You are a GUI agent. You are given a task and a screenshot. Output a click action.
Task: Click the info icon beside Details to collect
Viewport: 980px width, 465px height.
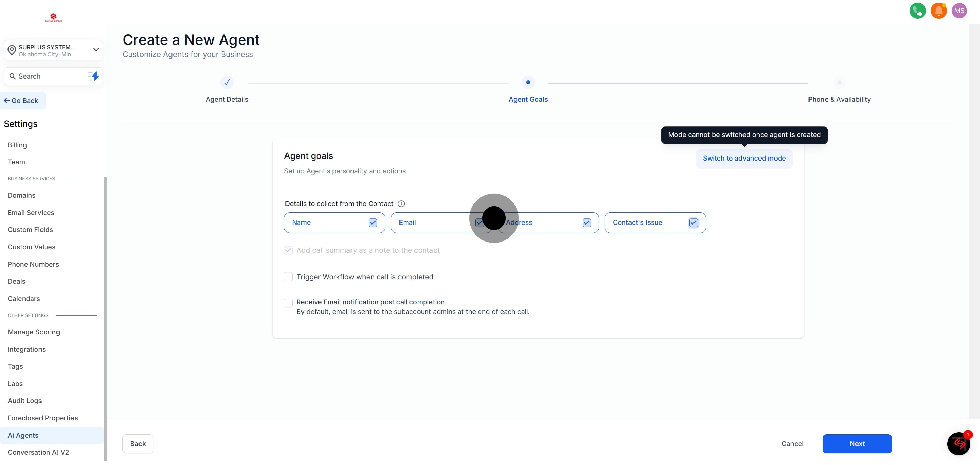tap(401, 204)
